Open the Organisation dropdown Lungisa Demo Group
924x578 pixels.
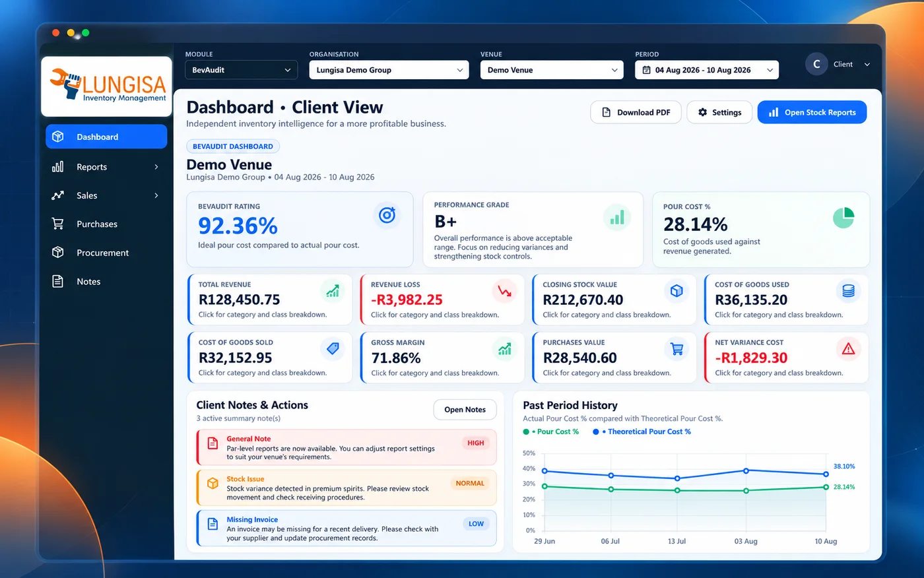click(x=389, y=70)
